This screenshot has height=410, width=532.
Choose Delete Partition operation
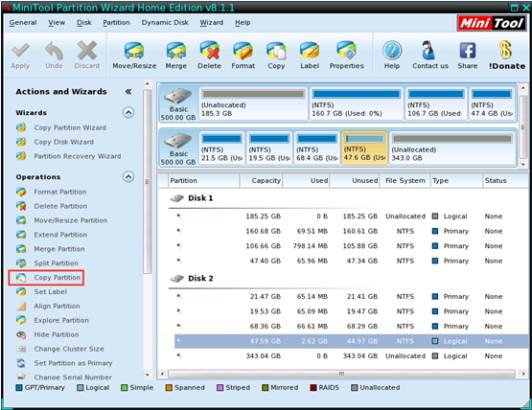coord(60,206)
